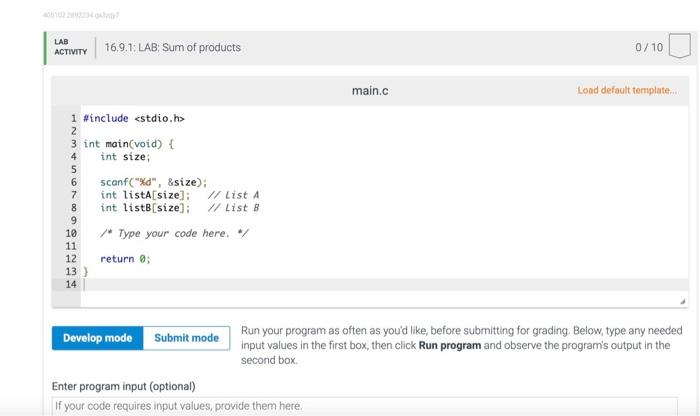Click Load default template link
The width and height of the screenshot is (700, 416).
point(627,90)
